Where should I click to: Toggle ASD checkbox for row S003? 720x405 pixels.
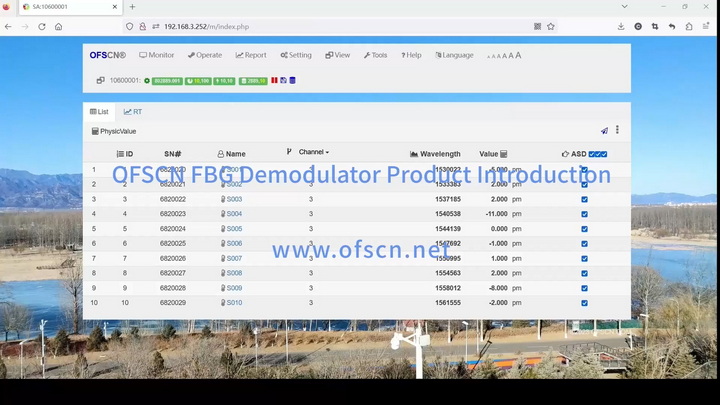[584, 199]
